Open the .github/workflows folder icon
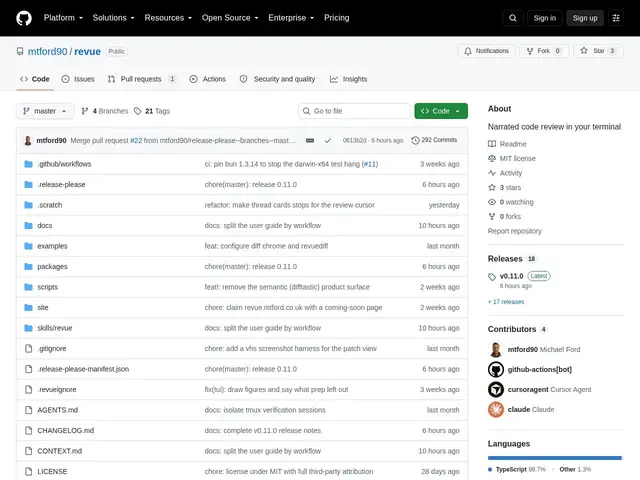 tap(28, 164)
